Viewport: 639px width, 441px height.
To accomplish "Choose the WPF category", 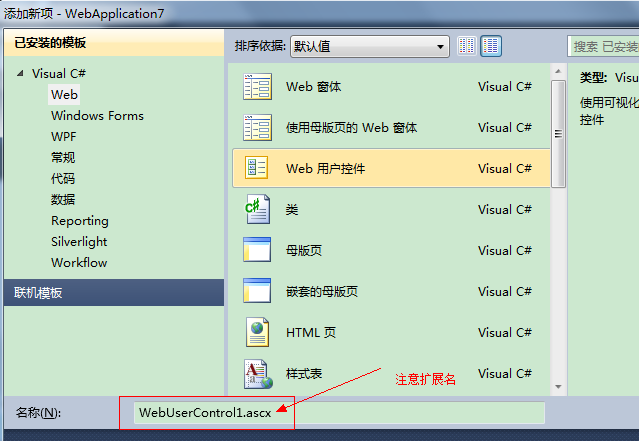I will click(x=64, y=137).
